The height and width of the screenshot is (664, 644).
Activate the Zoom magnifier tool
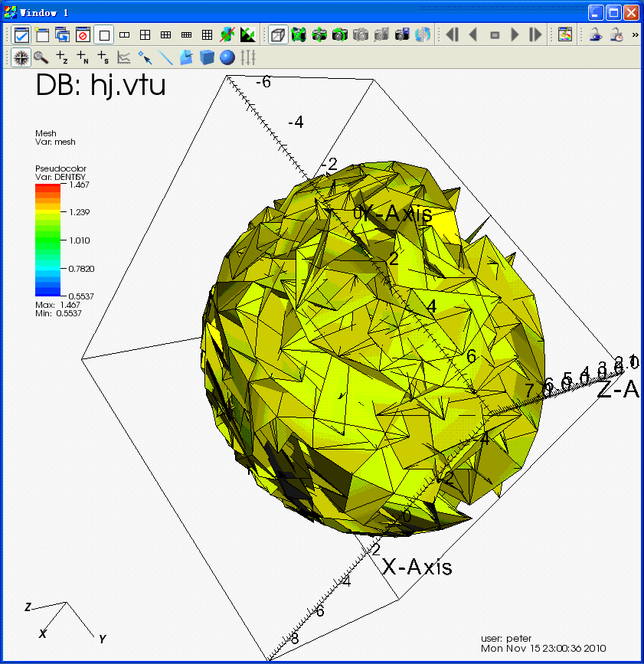[41, 57]
